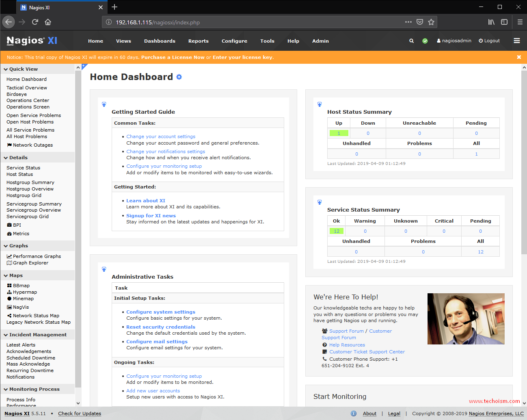Click the browser home button
The image size is (527, 420).
click(x=48, y=22)
